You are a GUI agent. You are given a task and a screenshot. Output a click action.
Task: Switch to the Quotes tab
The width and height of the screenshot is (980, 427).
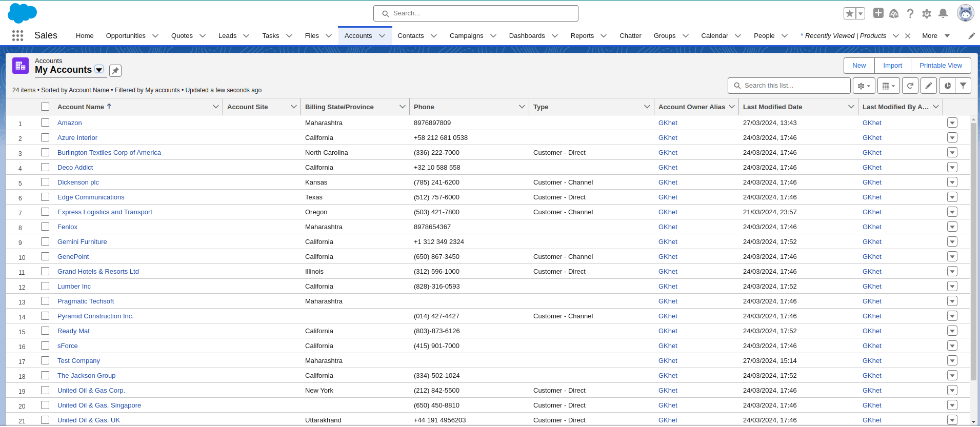182,36
